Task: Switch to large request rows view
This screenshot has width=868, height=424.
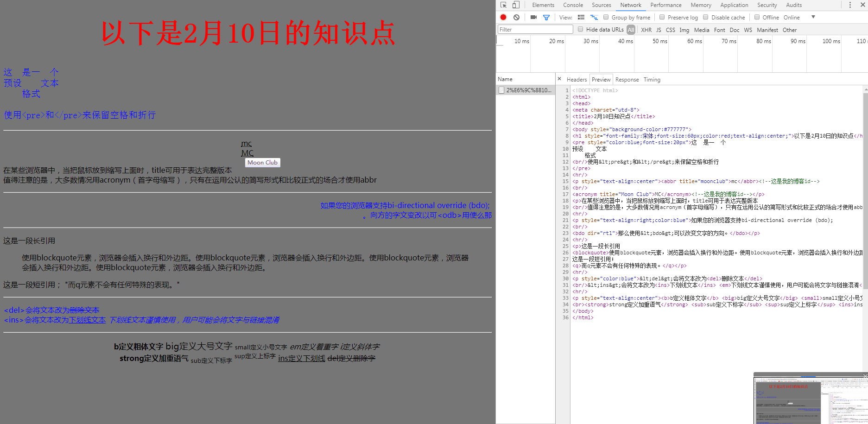Action: click(581, 17)
